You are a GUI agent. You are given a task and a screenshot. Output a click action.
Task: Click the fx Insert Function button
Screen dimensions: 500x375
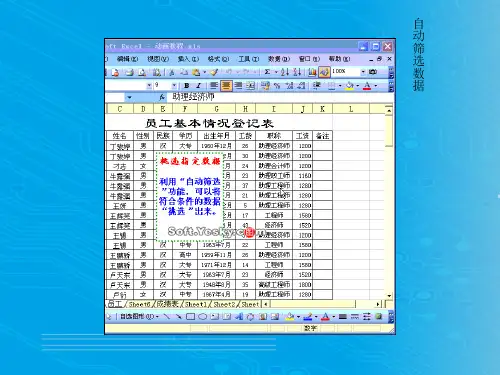(x=162, y=97)
